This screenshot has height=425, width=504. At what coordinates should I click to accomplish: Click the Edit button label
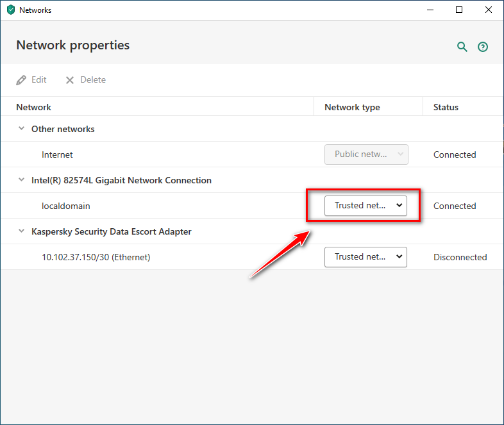[x=39, y=80]
